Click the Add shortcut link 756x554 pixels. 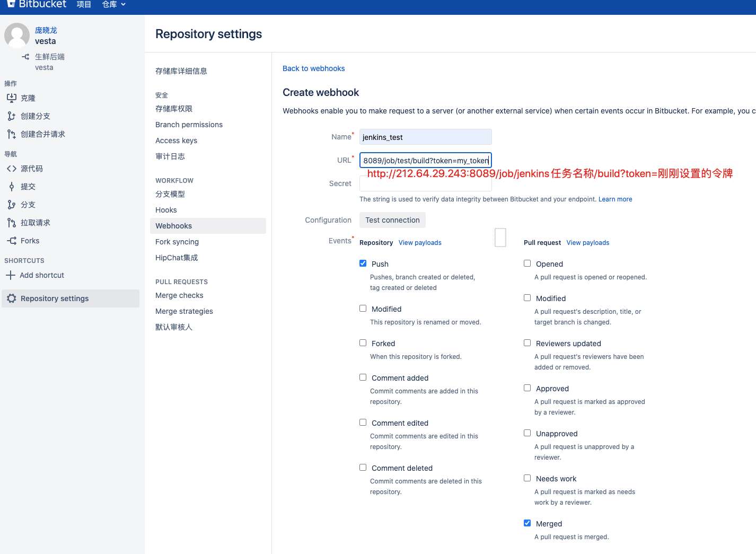[42, 275]
